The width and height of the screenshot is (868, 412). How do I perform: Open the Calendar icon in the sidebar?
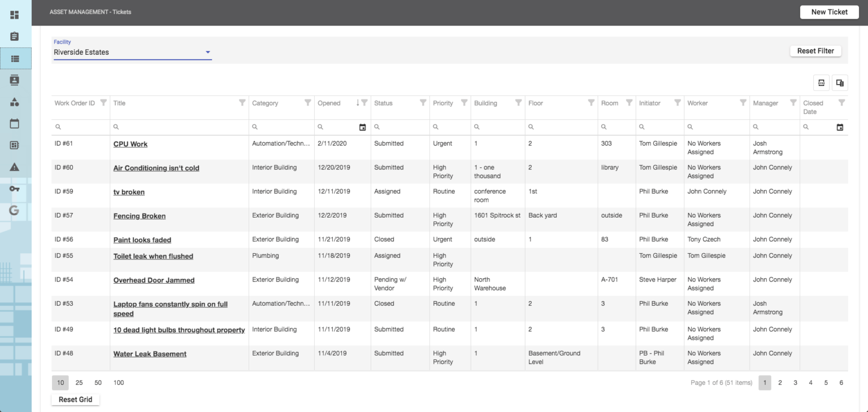click(x=14, y=123)
